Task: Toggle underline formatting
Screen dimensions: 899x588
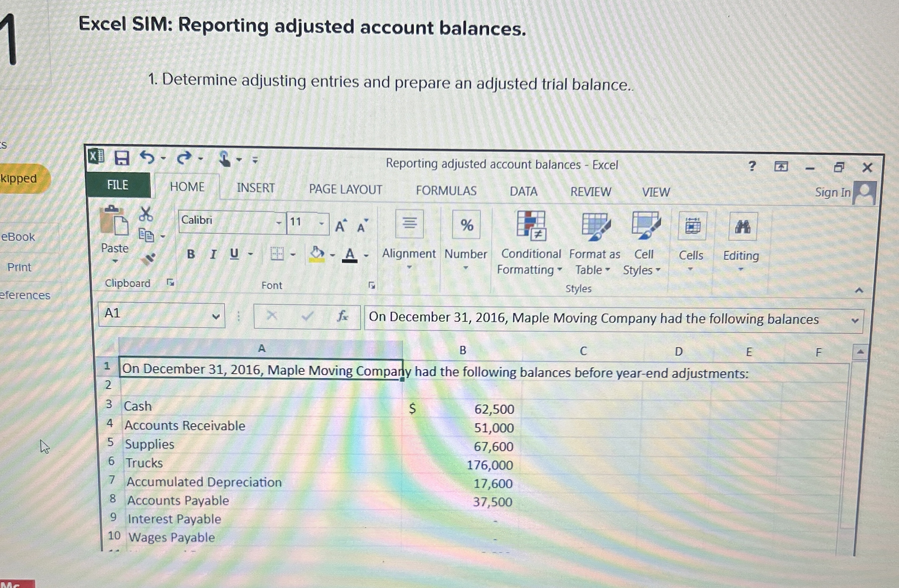Action: pos(234,255)
